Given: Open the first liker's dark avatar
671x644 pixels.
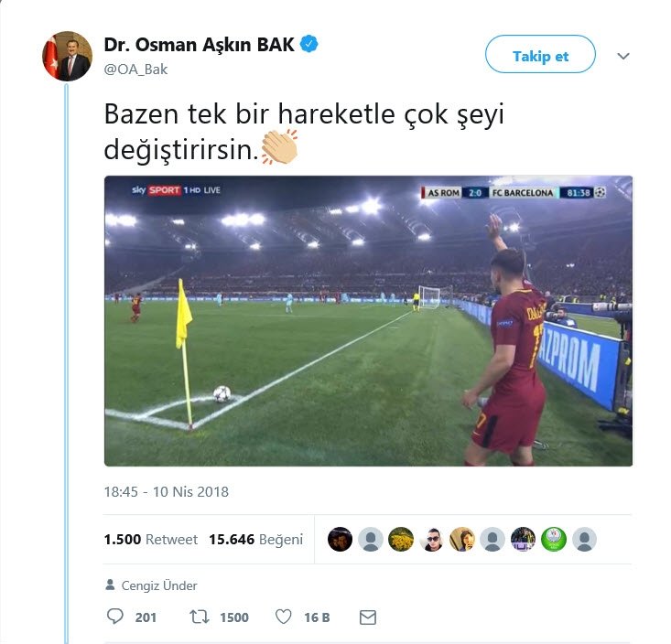Looking at the screenshot, I should [340, 539].
